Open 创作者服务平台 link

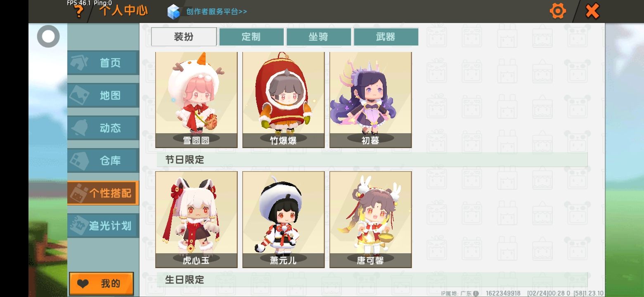coord(216,12)
